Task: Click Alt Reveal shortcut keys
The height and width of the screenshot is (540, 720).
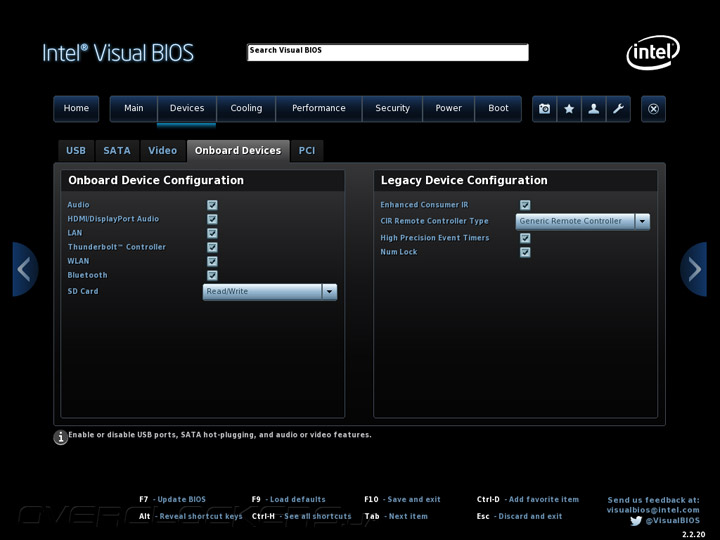Action: tap(191, 517)
